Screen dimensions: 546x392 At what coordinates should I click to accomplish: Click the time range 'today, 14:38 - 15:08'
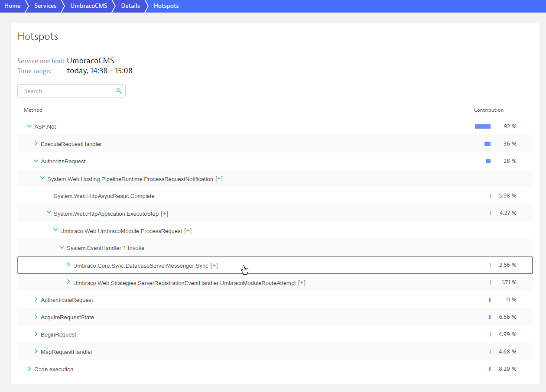click(x=100, y=71)
